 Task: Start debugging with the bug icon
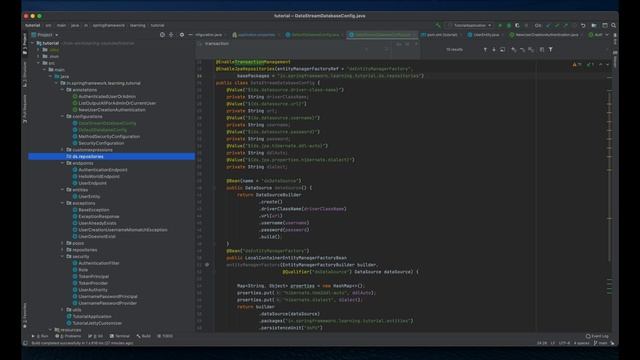coord(509,25)
